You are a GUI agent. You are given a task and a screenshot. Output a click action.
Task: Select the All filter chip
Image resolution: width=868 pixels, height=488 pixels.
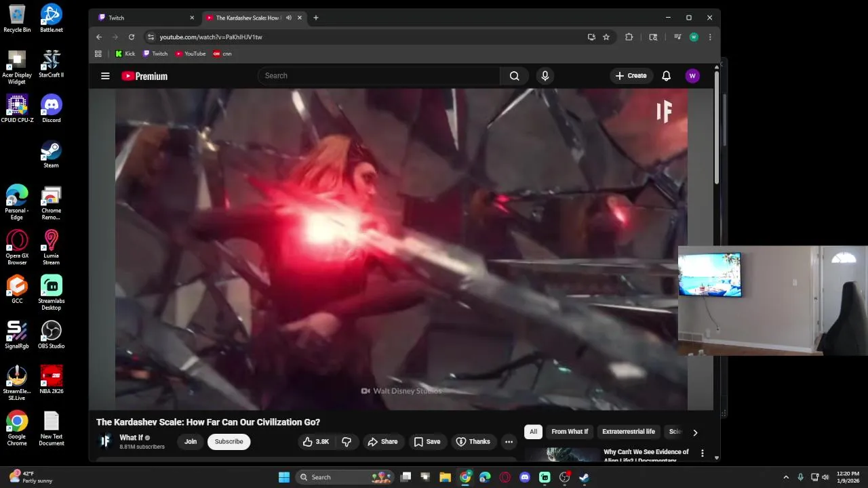tap(534, 432)
